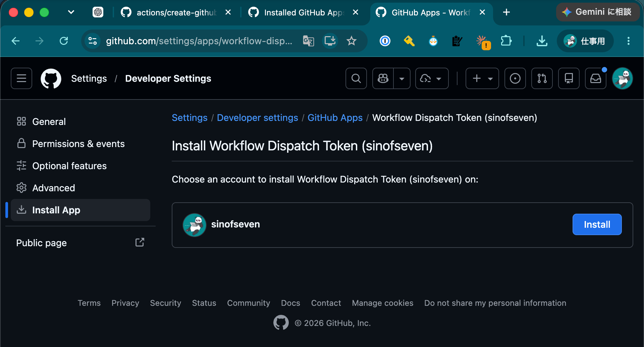This screenshot has width=644, height=347.
Task: Click the Settings header breadcrumb
Action: pos(89,78)
